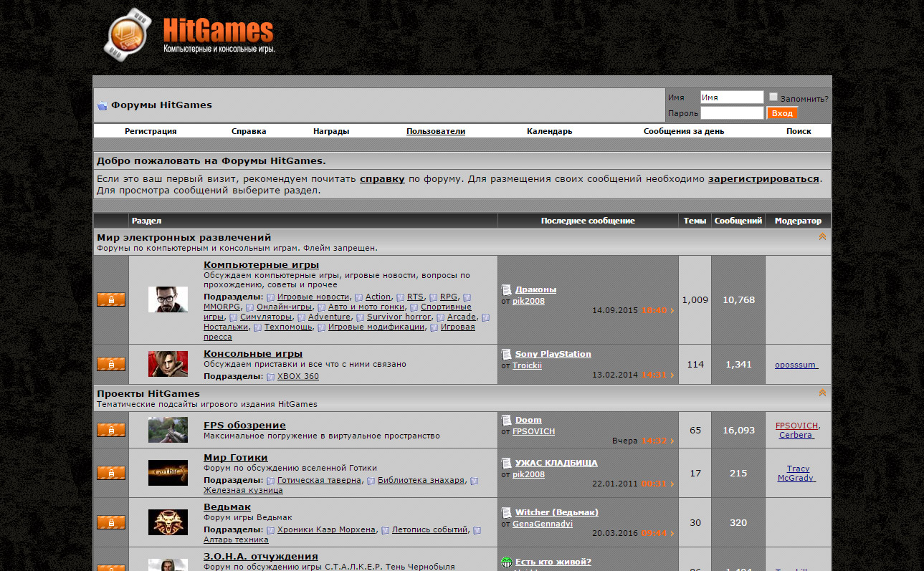Click the post icon next to Sony PlayStation
Viewport: 924px width, 571px height.
pos(507,355)
